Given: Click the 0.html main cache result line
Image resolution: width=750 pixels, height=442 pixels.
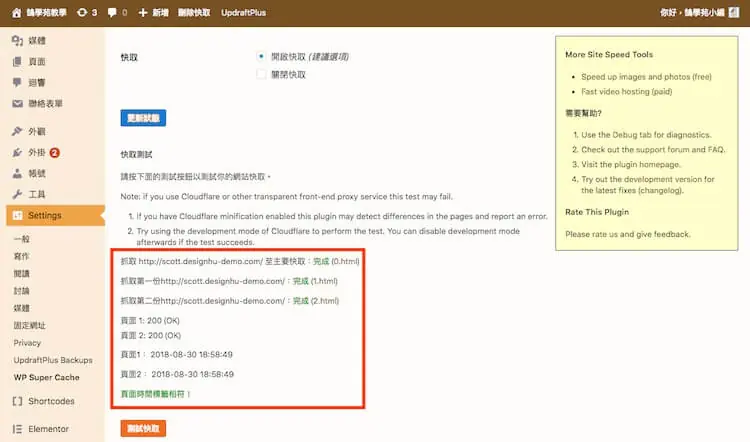Looking at the screenshot, I should [240, 261].
